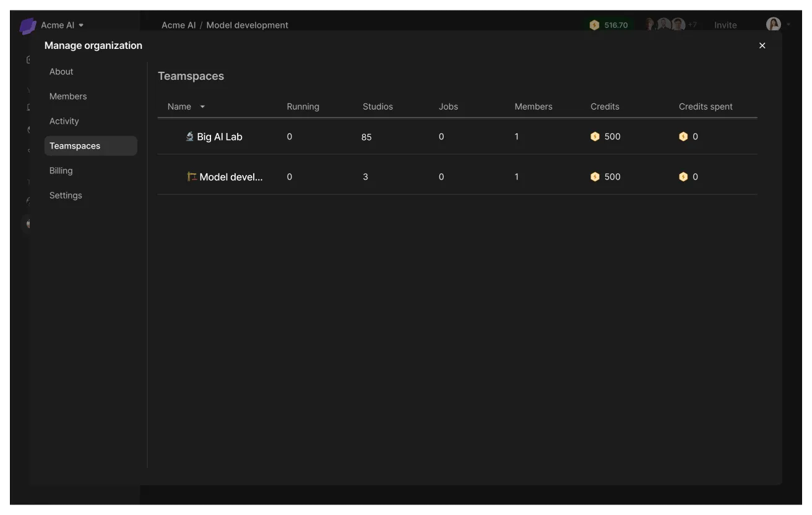Click the member avatars group in header
This screenshot has width=812, height=515.
(x=670, y=25)
